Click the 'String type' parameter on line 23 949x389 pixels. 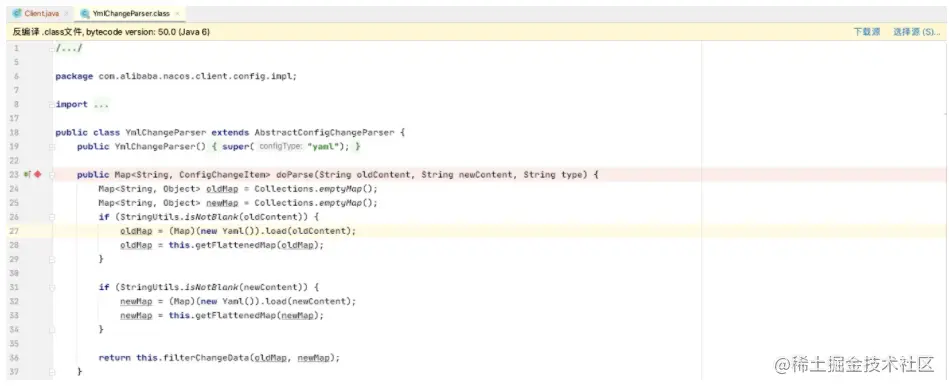pos(554,175)
